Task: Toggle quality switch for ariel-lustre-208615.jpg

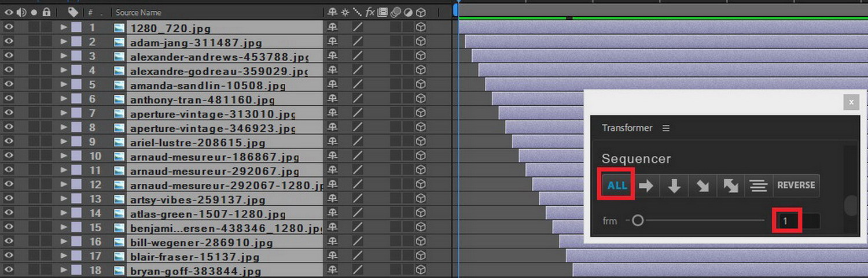Action: tap(358, 142)
